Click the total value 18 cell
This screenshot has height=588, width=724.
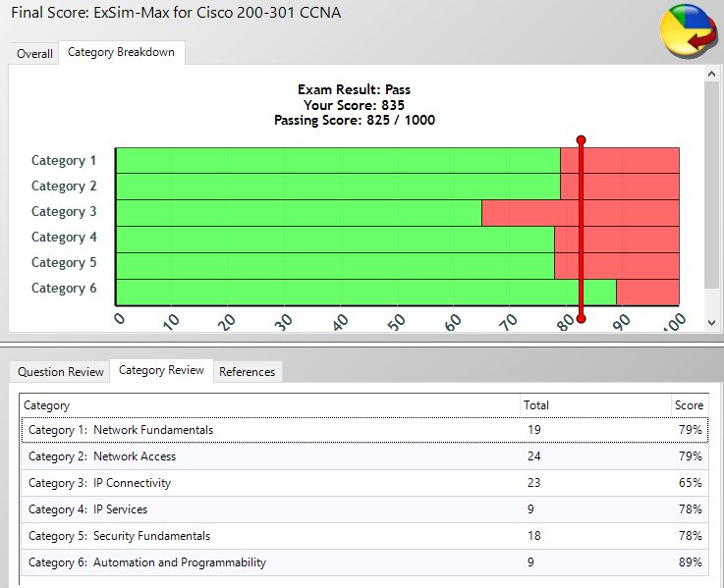click(x=534, y=536)
